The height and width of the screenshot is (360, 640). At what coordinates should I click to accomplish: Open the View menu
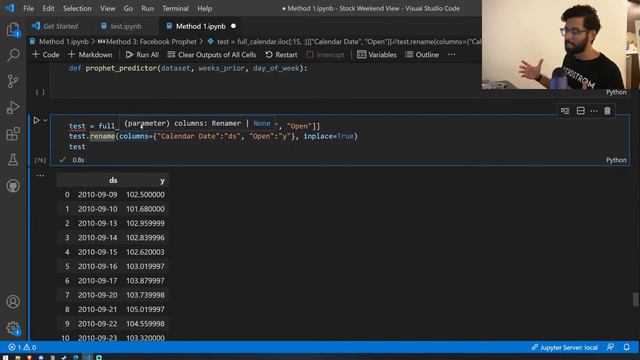pyautogui.click(x=107, y=8)
